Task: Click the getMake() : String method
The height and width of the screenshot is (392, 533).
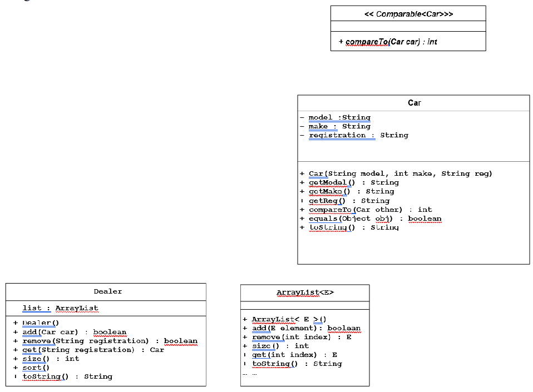Action: pos(347,191)
